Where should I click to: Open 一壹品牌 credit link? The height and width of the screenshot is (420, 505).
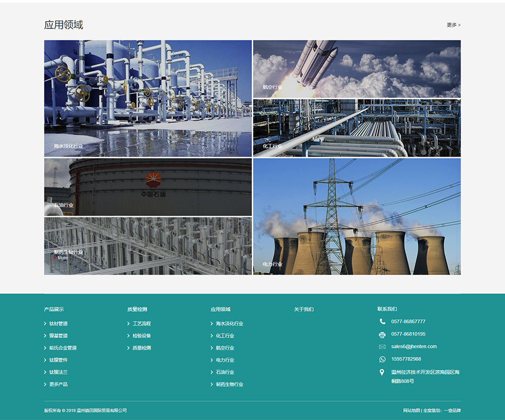452,410
